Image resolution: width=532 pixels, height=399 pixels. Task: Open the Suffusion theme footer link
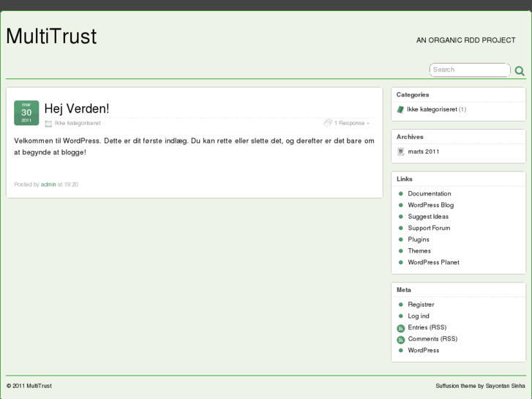point(456,386)
